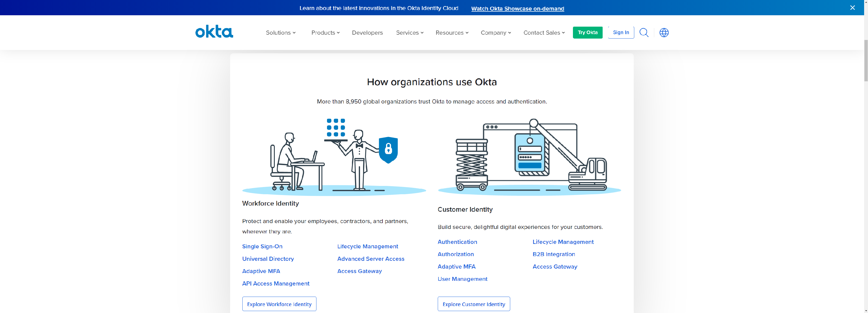Open Workforce Lifecycle Management link
The width and height of the screenshot is (868, 313).
click(368, 246)
